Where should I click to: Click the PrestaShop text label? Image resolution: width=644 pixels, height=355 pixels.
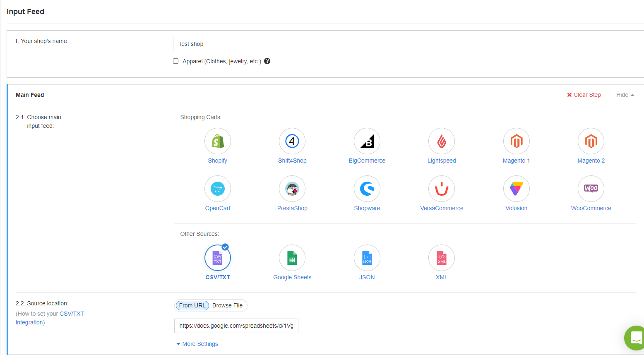[292, 208]
